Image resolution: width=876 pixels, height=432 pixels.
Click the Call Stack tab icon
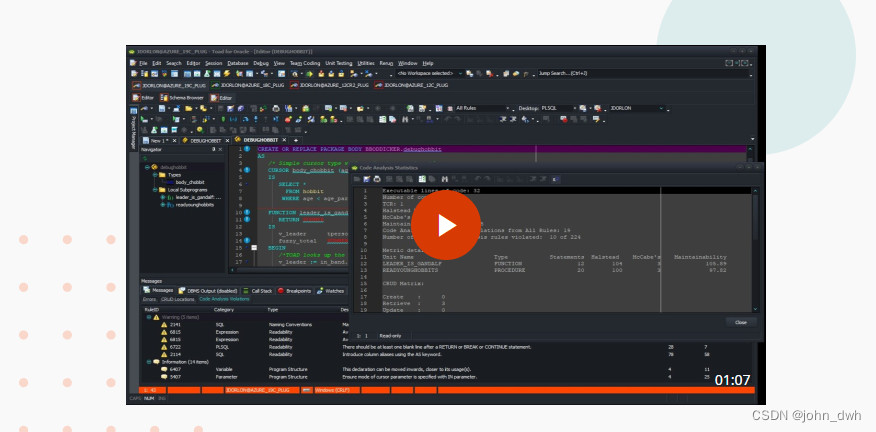pyautogui.click(x=246, y=291)
